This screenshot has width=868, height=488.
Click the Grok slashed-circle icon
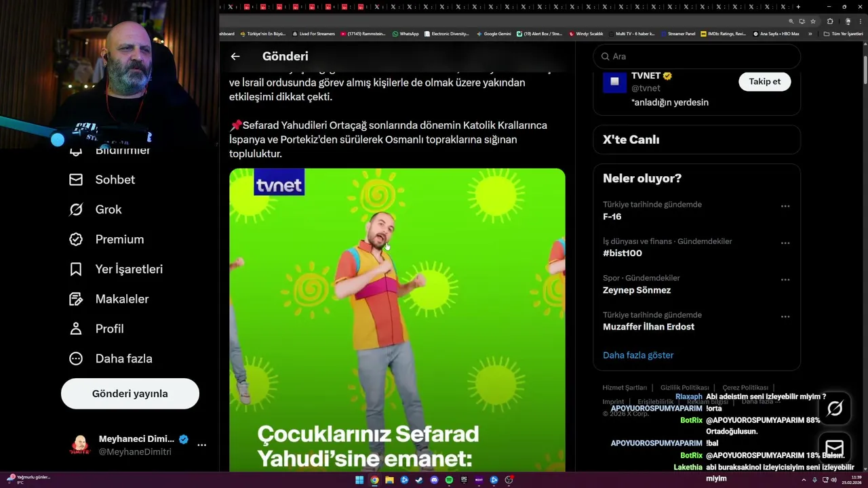76,209
